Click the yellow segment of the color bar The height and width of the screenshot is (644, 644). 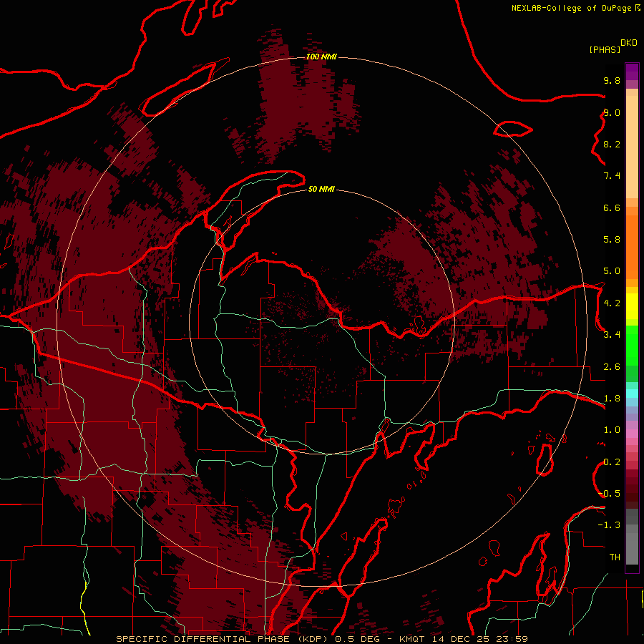pos(632,306)
